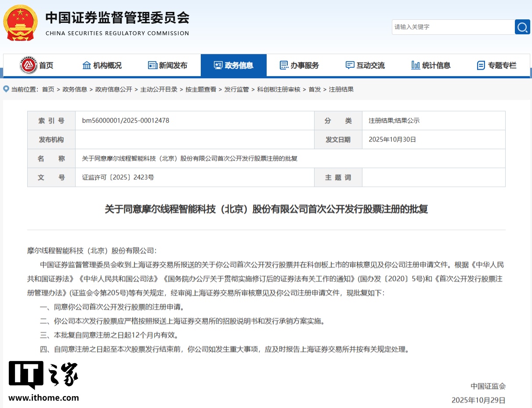Click the magnifier search icon
Screen dimensions: 532x408
522,27
